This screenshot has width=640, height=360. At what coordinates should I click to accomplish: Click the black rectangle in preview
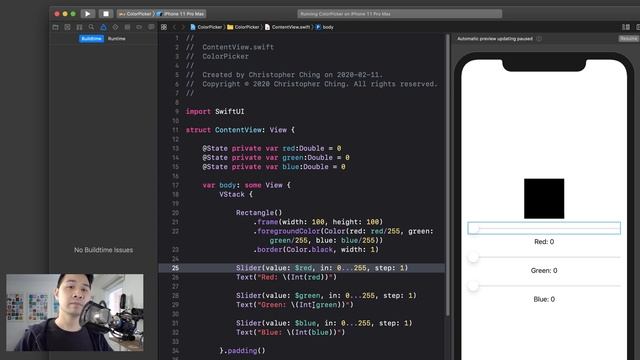544,198
